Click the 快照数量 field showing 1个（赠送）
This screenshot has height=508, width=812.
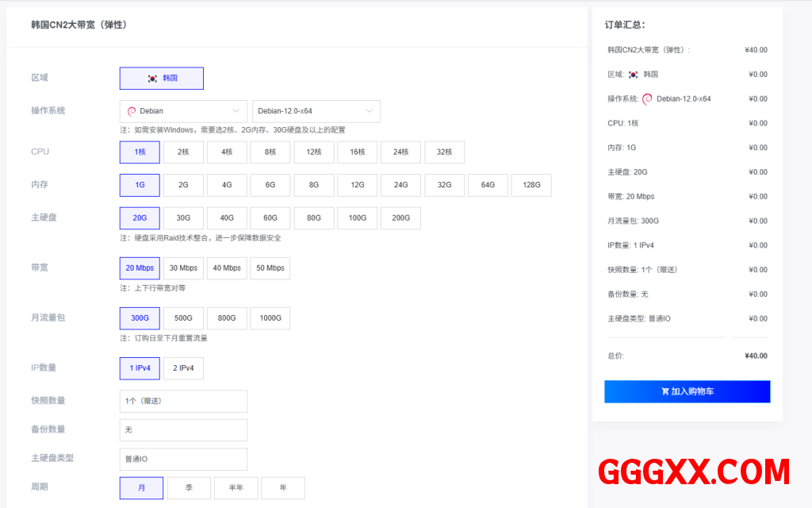183,401
